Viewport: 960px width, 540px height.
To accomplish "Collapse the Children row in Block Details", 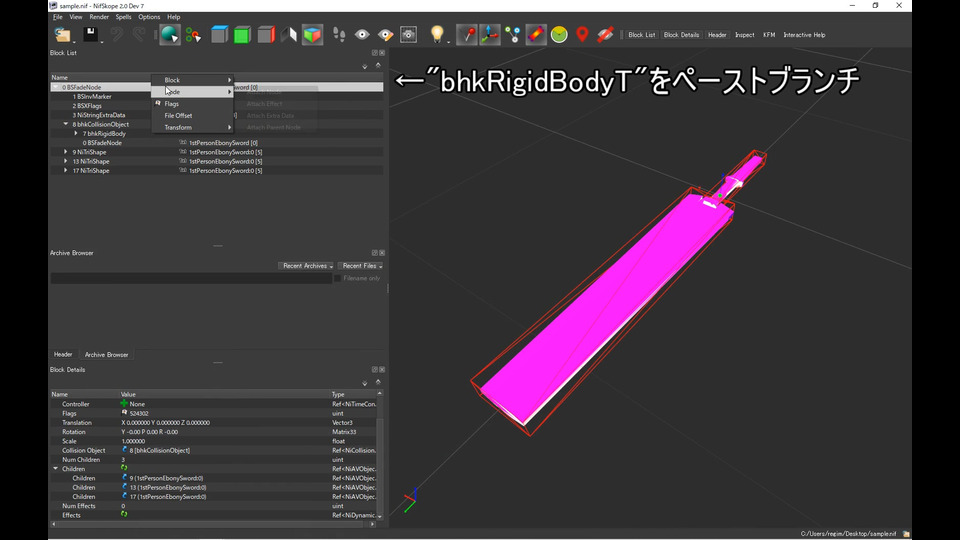I will [x=56, y=469].
